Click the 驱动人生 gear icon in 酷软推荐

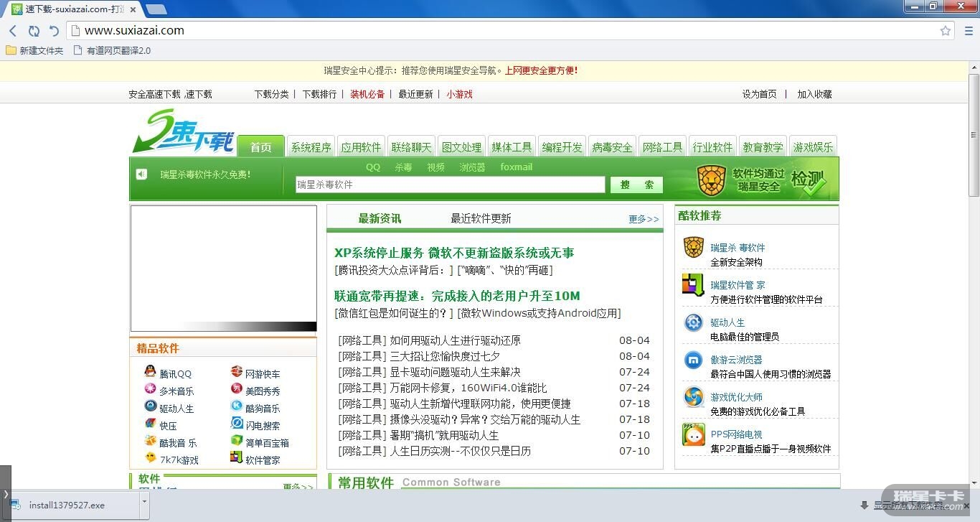693,322
